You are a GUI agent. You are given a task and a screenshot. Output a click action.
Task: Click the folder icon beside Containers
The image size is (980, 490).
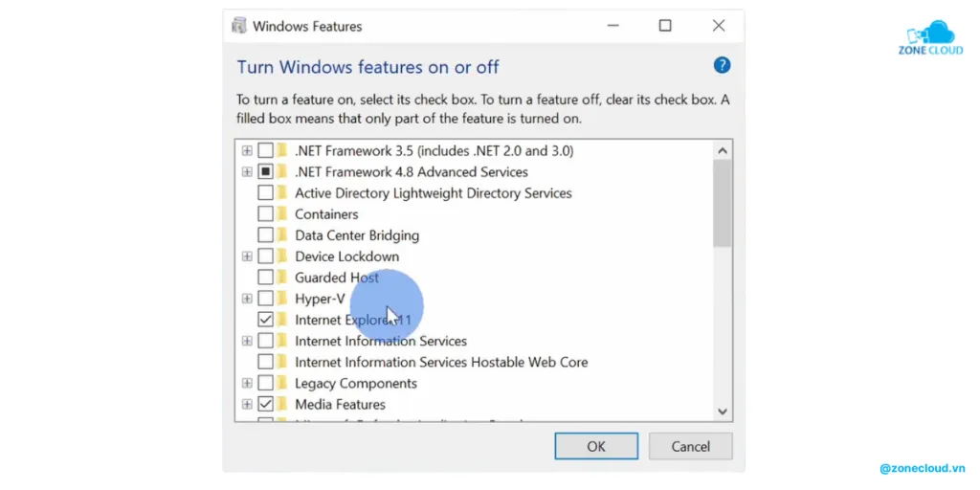click(x=282, y=214)
